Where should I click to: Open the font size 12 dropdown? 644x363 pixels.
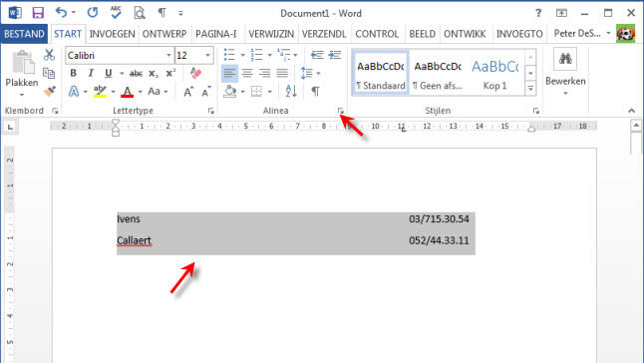(207, 56)
